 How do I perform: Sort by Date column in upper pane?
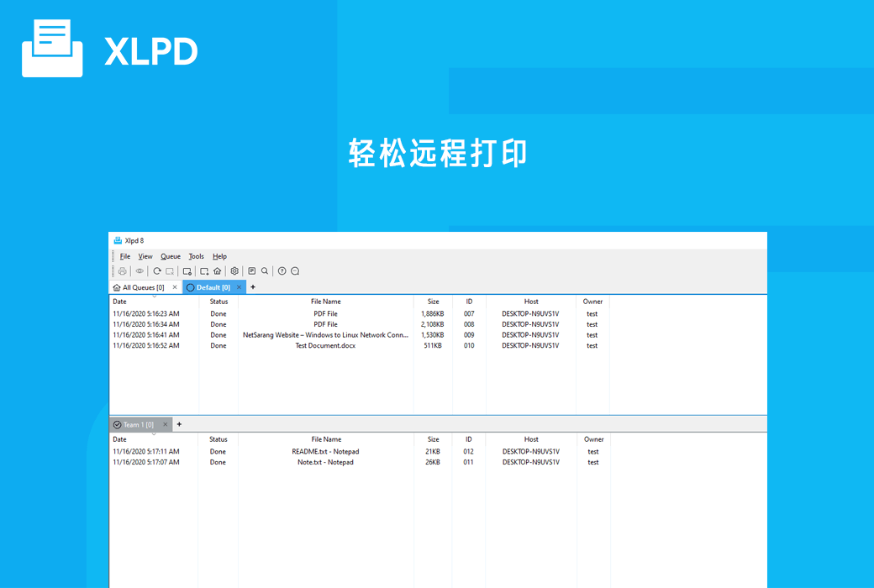pyautogui.click(x=155, y=302)
